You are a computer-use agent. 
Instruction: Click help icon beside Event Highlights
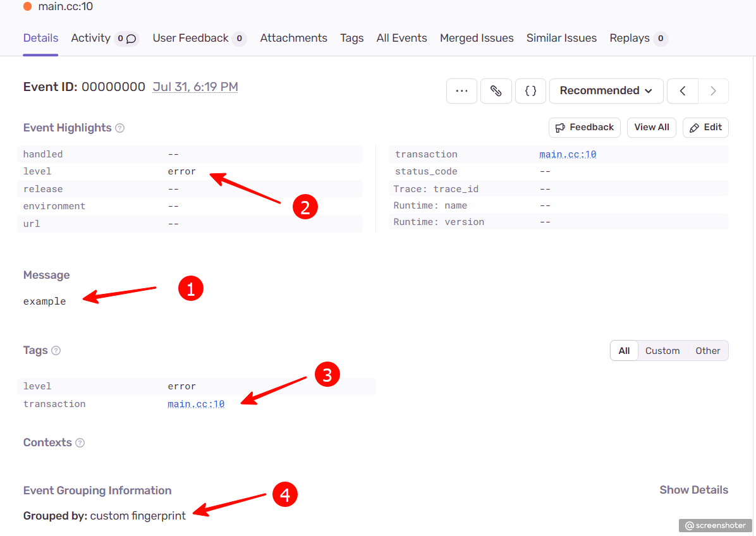click(x=120, y=128)
